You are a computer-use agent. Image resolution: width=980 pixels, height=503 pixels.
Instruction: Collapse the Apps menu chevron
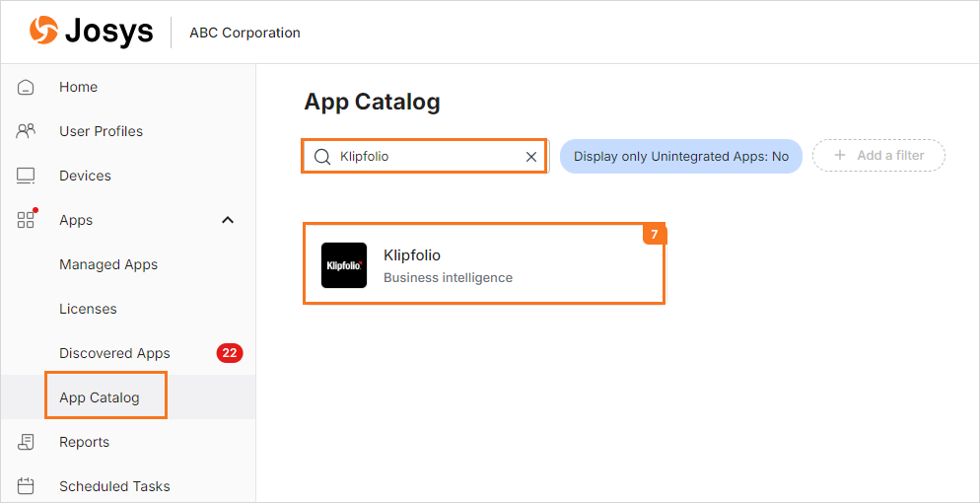(x=228, y=220)
